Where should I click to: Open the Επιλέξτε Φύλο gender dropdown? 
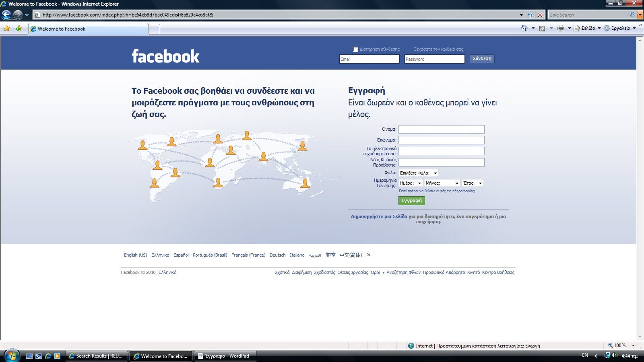point(418,173)
